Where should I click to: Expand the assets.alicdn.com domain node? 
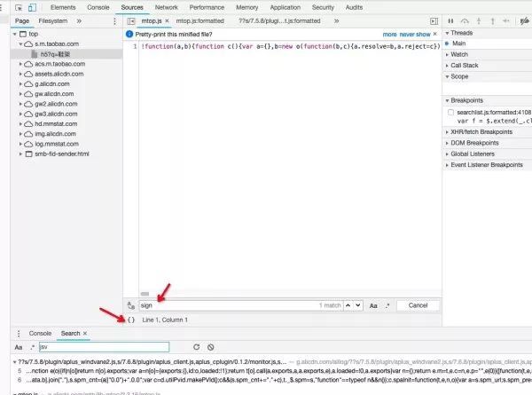[x=20, y=74]
